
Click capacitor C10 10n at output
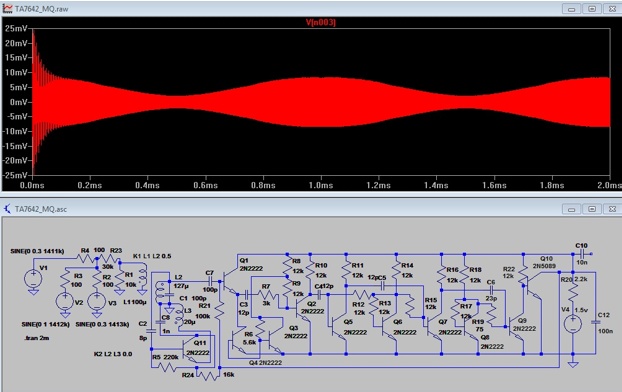(582, 254)
